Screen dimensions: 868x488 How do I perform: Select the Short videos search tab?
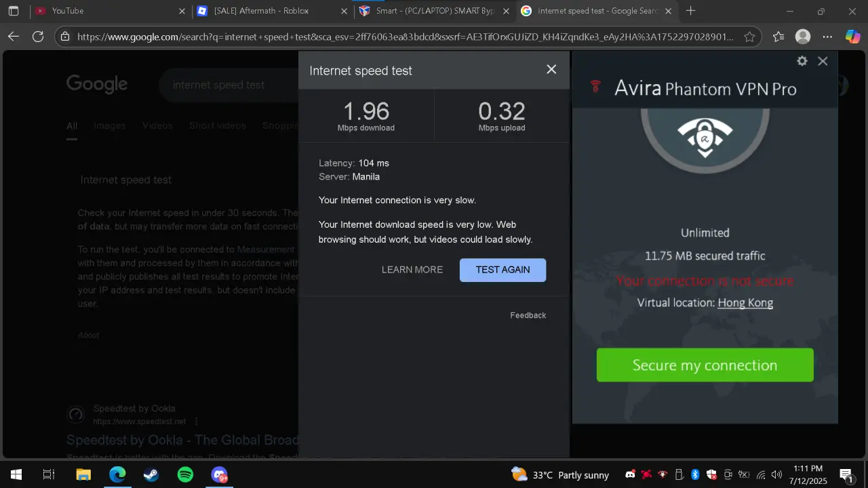point(218,125)
